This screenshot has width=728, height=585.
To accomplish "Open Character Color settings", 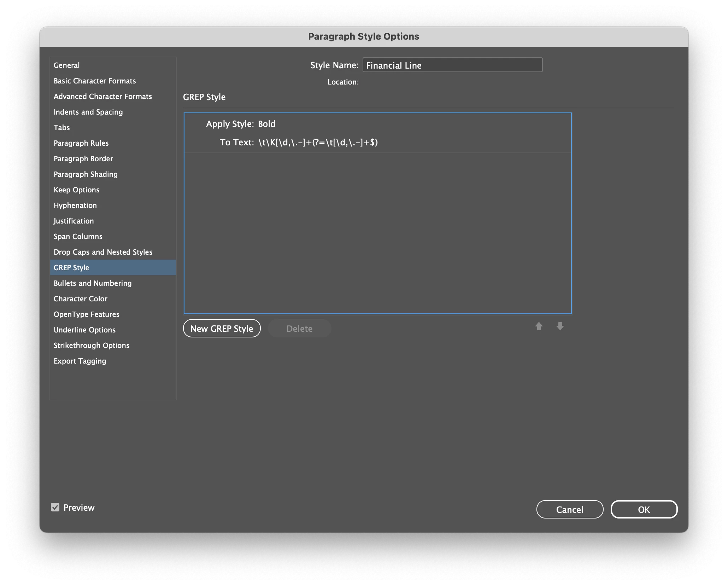I will pyautogui.click(x=80, y=299).
